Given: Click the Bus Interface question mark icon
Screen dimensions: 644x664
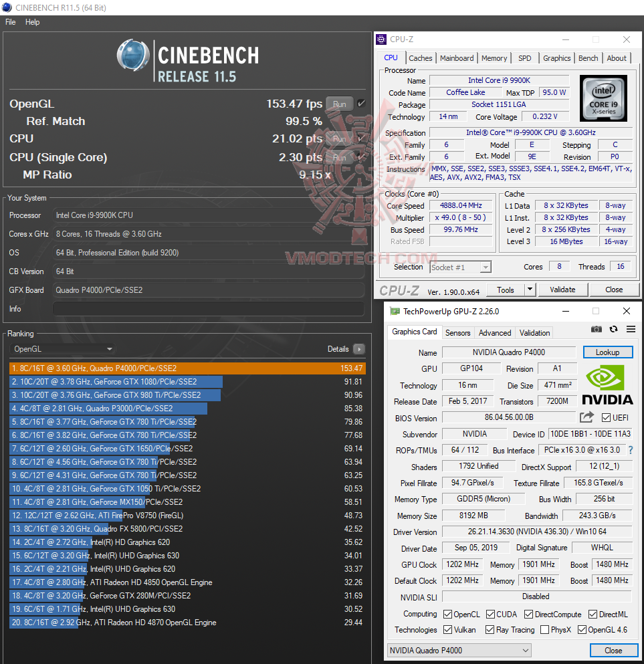Looking at the screenshot, I should point(631,450).
